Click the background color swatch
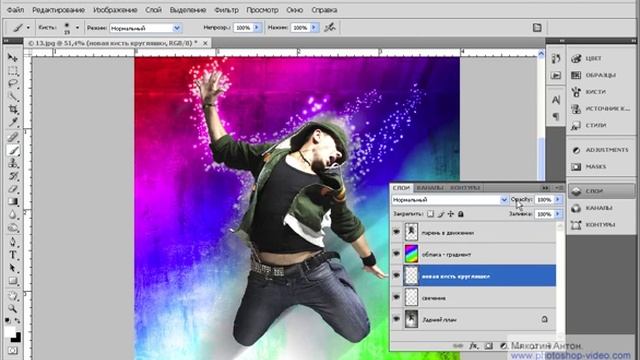The width and height of the screenshot is (640, 360). click(17, 338)
